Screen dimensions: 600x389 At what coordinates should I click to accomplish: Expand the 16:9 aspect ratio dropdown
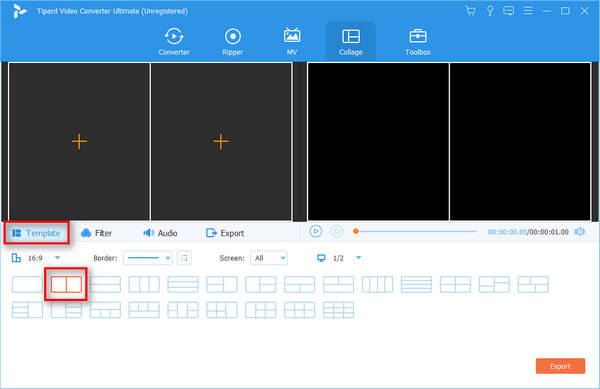pyautogui.click(x=57, y=258)
